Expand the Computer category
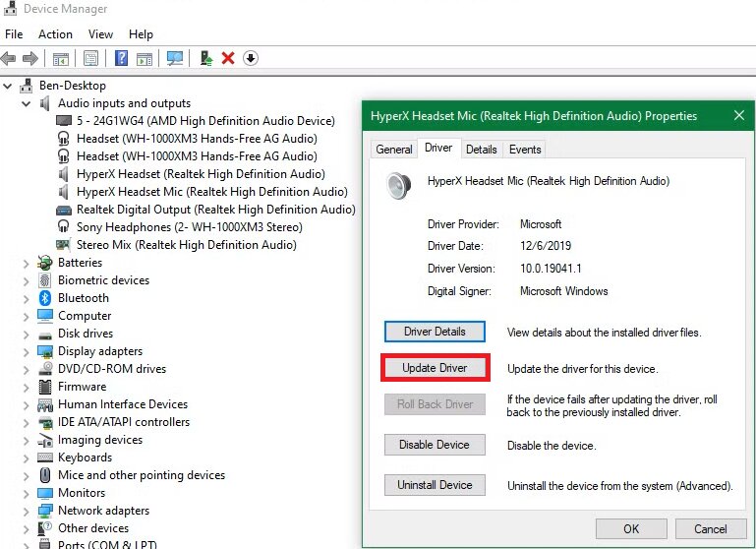Image resolution: width=756 pixels, height=549 pixels. click(26, 317)
